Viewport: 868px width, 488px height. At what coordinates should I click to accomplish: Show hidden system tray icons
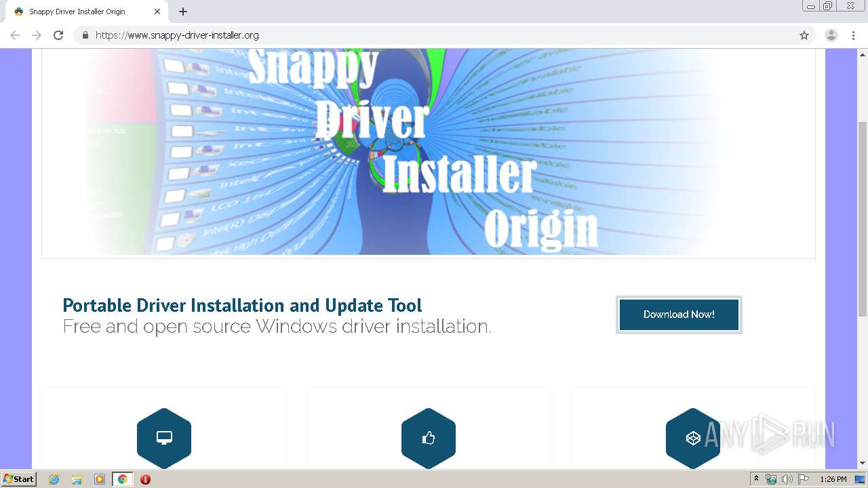click(756, 479)
